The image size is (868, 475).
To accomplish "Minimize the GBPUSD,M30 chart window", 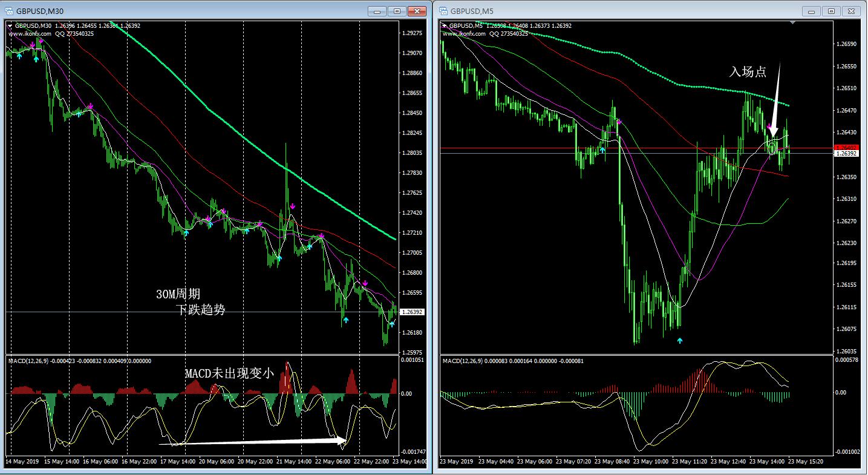I will [377, 11].
